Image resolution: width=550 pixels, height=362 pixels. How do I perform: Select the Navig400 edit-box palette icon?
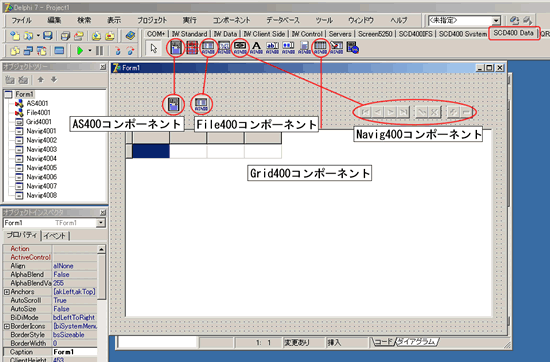point(240,47)
